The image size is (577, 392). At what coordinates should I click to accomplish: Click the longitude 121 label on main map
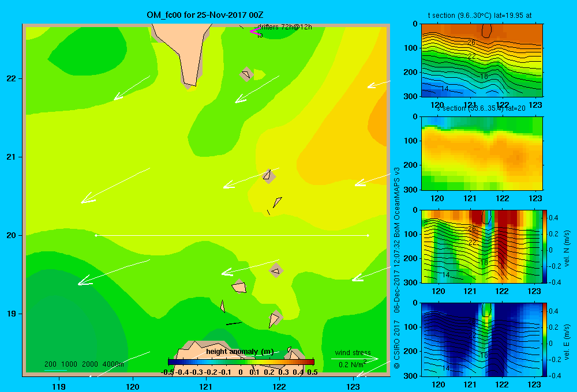206,386
